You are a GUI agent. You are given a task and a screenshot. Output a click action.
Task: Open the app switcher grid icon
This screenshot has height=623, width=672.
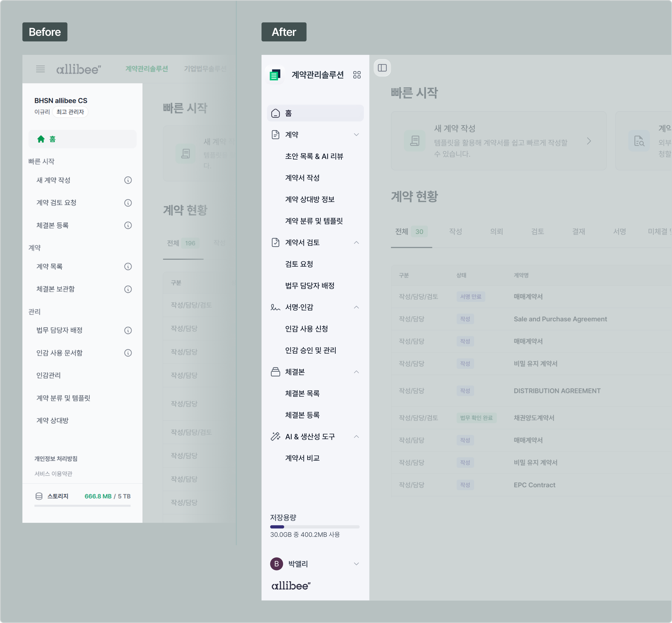pyautogui.click(x=356, y=75)
